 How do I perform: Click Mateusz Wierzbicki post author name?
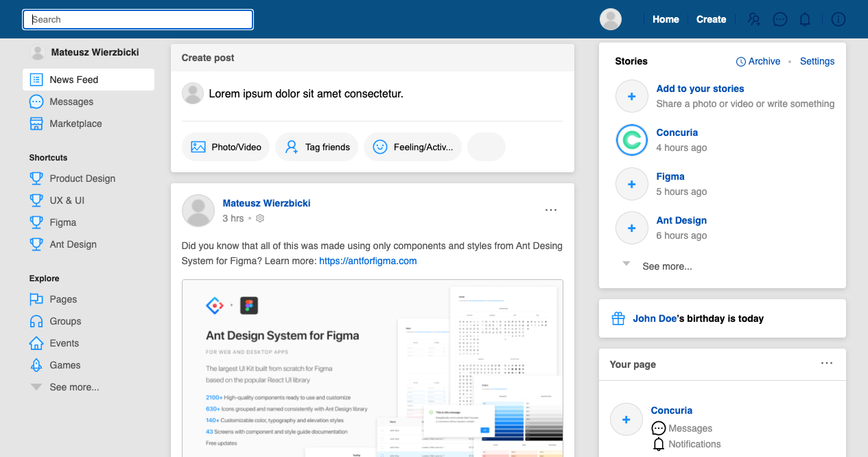click(x=267, y=203)
